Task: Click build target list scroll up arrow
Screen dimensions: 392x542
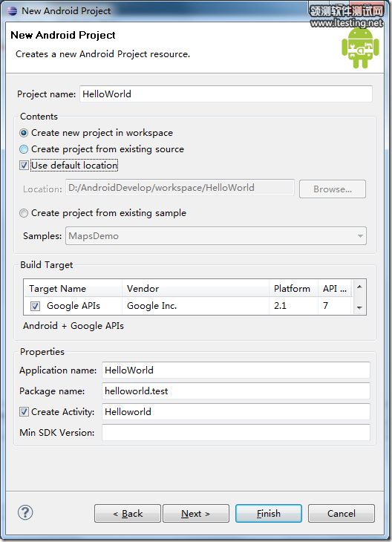Action: click(x=359, y=287)
